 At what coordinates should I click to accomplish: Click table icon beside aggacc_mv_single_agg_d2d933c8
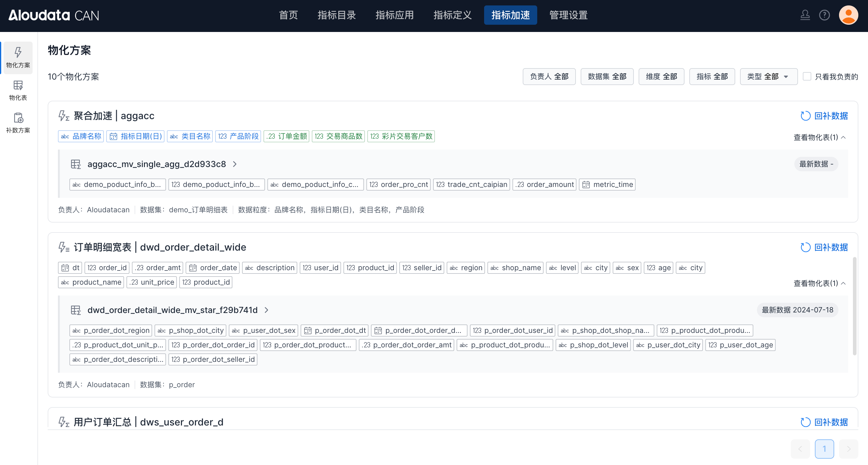[x=76, y=164]
